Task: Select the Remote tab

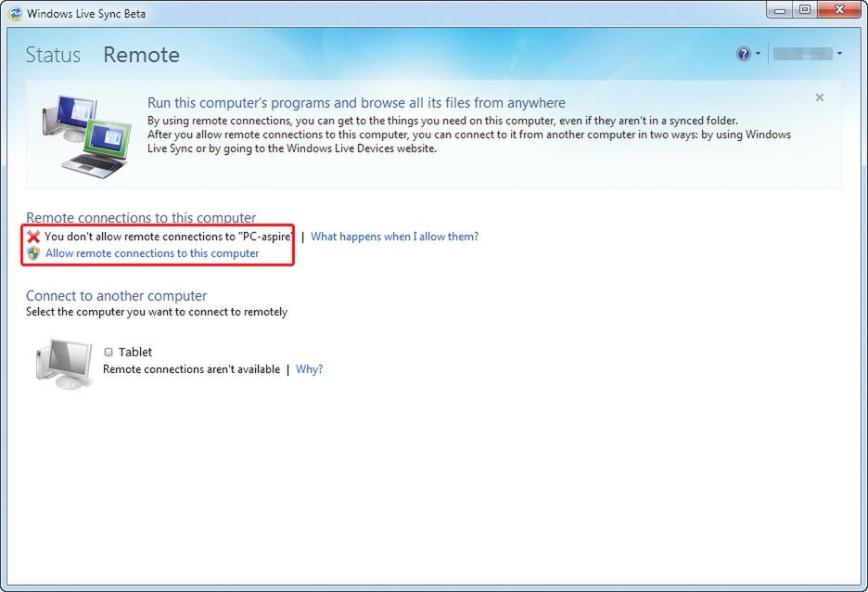Action: tap(141, 55)
